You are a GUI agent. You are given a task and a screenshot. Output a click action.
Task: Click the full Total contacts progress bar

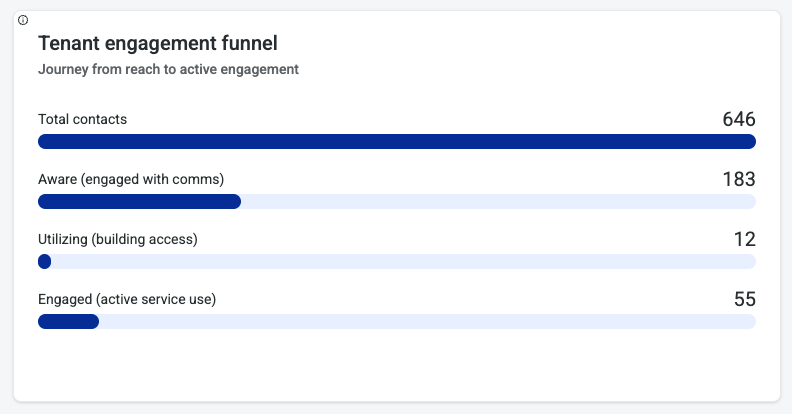coord(396,142)
